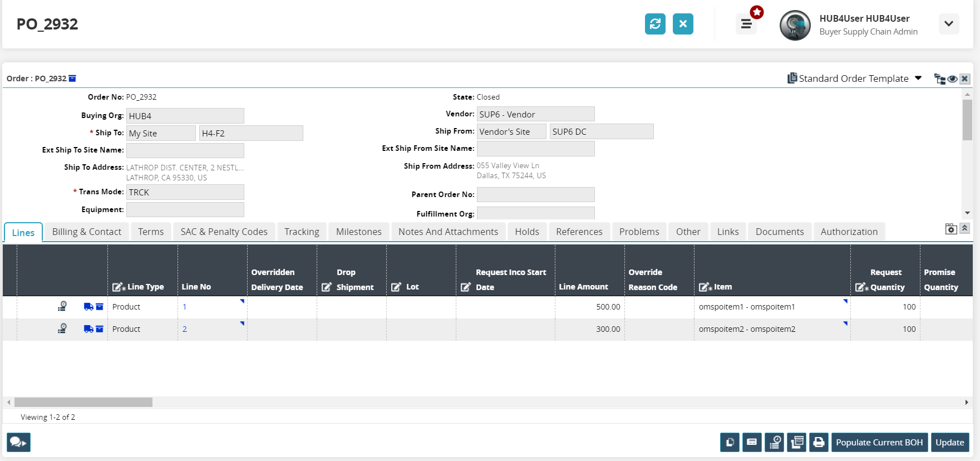Click the refresh icon in the header
980x461 pixels.
click(x=655, y=24)
